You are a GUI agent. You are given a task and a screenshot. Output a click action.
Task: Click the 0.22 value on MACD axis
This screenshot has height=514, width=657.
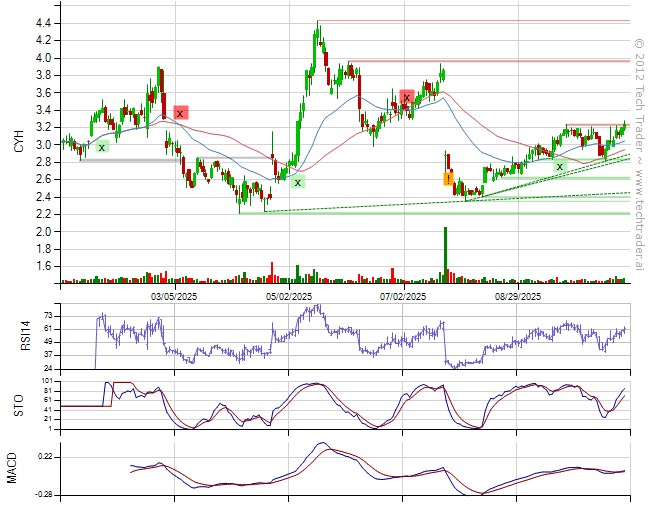click(x=44, y=456)
